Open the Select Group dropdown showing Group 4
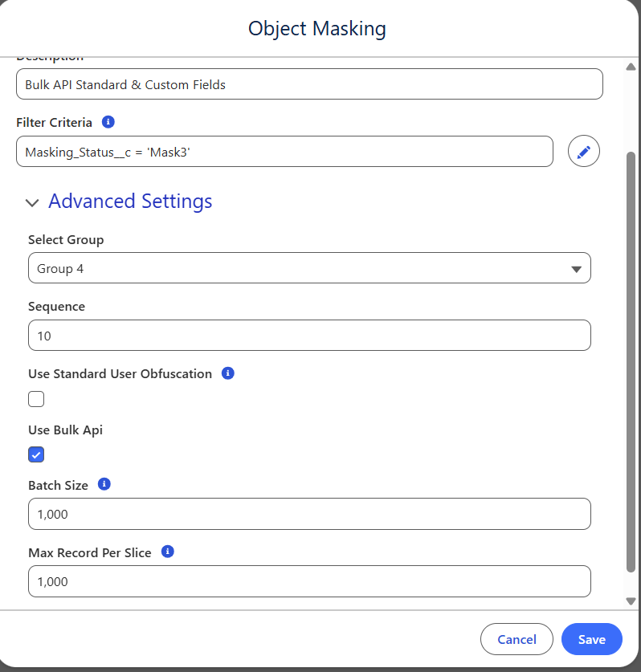This screenshot has width=641, height=672. 309,268
